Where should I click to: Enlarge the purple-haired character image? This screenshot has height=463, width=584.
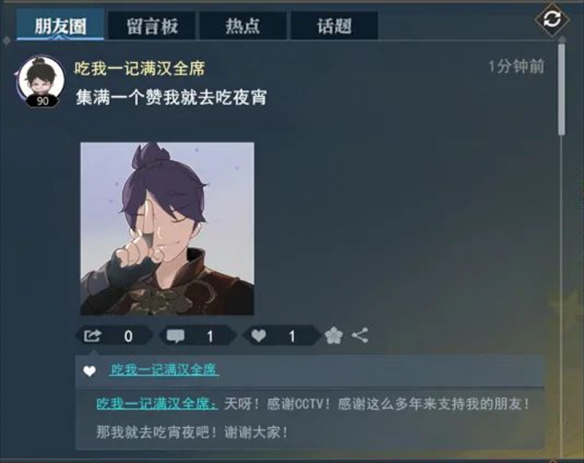pyautogui.click(x=167, y=228)
